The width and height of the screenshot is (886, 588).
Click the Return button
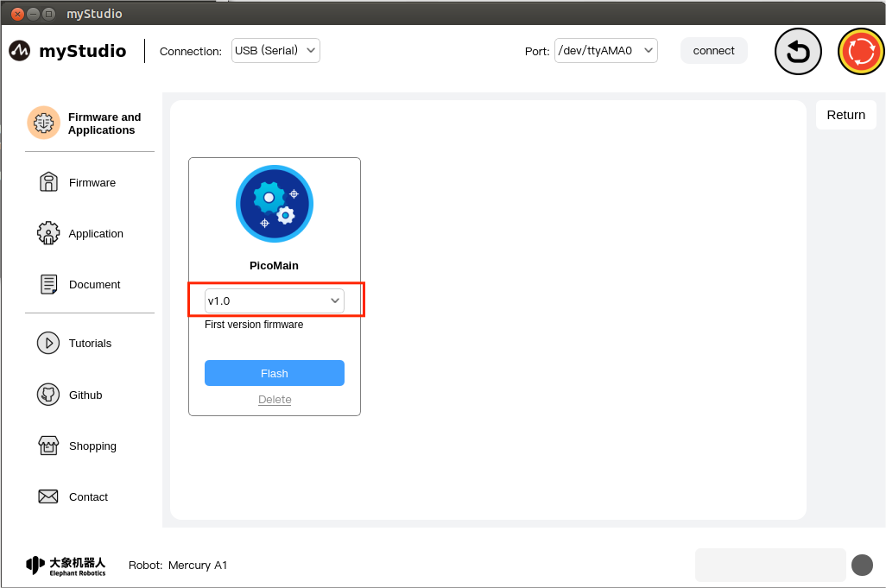(x=846, y=115)
